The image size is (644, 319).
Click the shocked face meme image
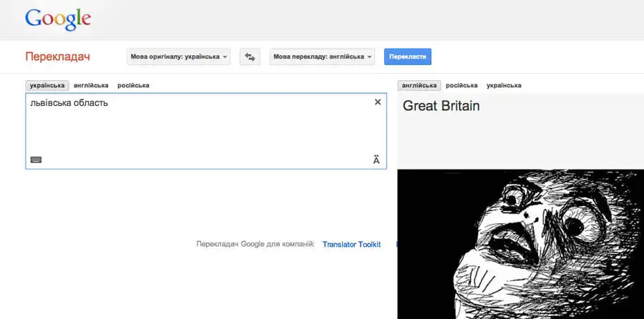520,243
